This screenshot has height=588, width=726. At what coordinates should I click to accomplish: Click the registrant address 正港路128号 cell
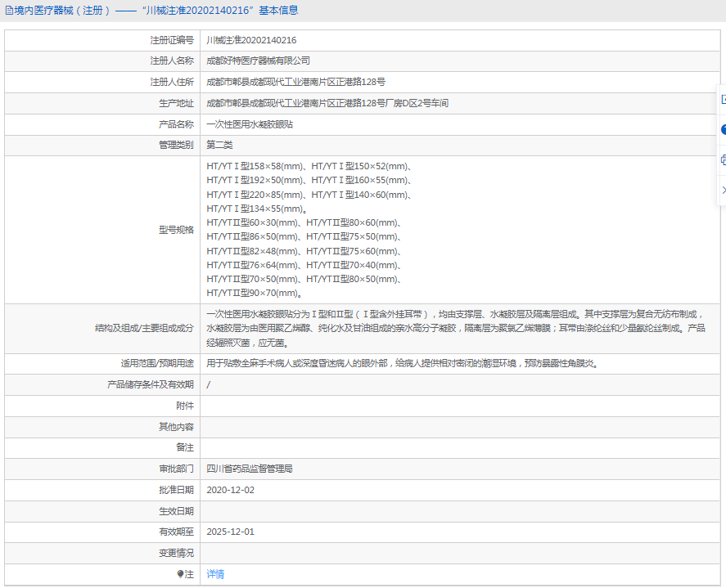point(295,83)
